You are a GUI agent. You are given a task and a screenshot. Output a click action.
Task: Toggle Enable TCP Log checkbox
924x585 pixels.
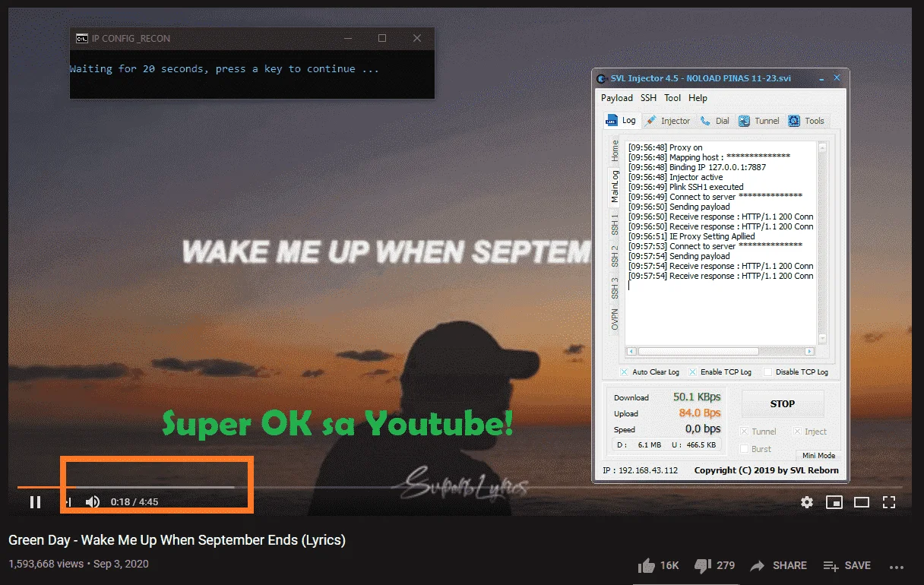click(x=693, y=372)
